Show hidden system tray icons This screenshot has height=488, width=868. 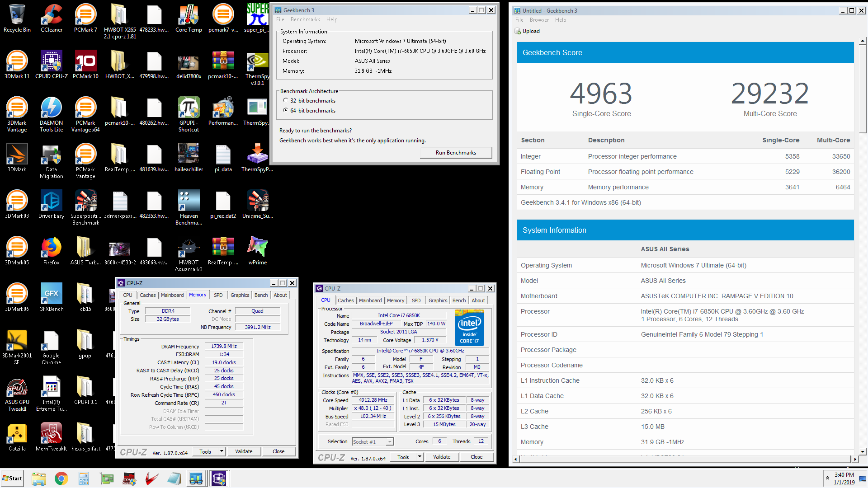(x=827, y=478)
